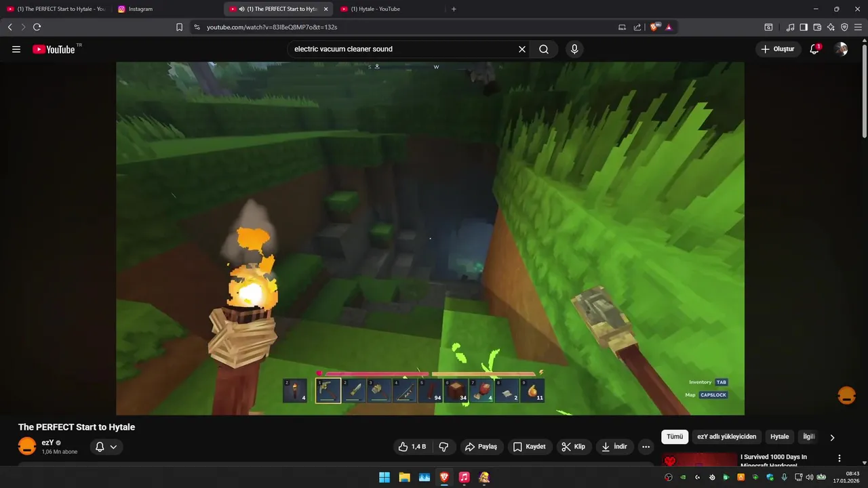Show more filter chips with right arrow

coord(832,438)
